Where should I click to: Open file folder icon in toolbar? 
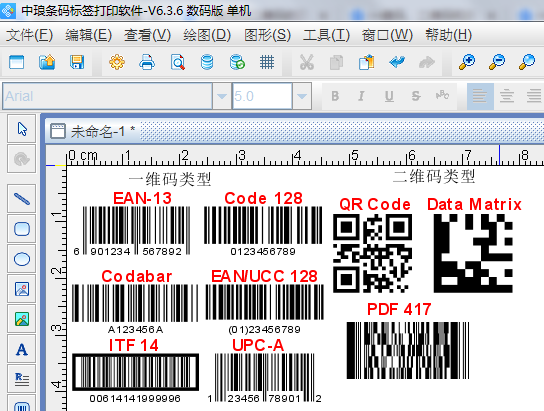47,63
